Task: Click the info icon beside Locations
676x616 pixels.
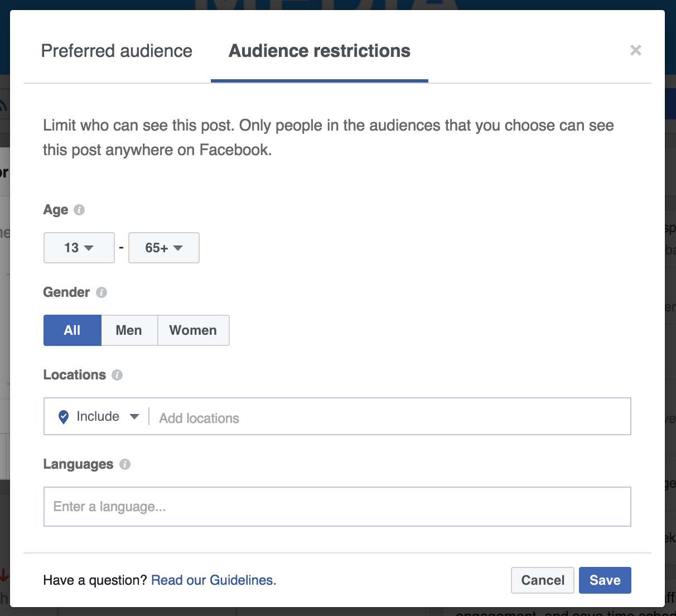Action: (x=117, y=375)
